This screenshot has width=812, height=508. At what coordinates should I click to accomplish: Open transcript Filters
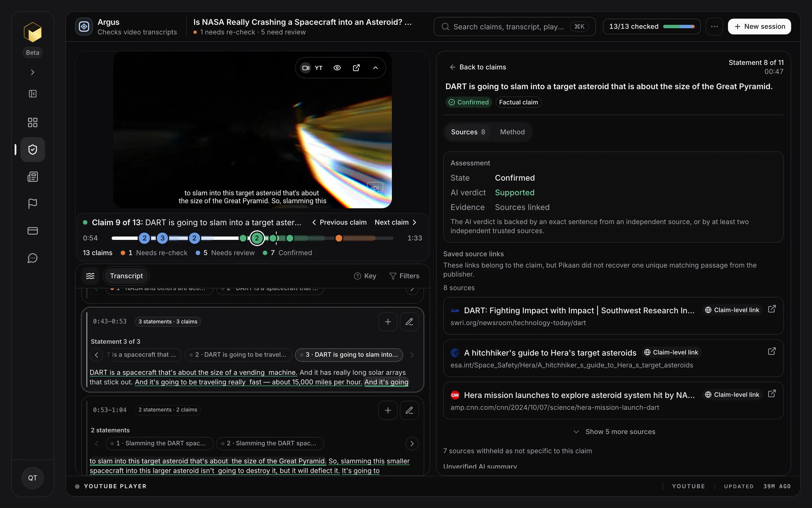click(404, 276)
